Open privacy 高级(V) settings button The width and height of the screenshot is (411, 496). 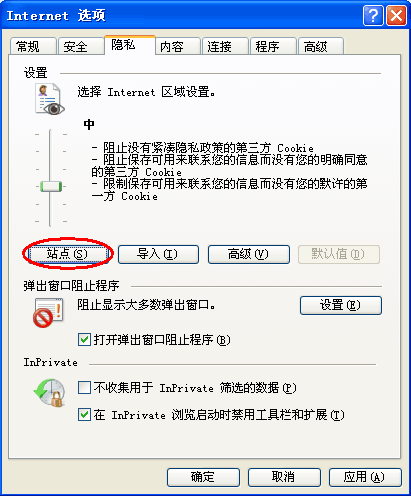click(249, 254)
